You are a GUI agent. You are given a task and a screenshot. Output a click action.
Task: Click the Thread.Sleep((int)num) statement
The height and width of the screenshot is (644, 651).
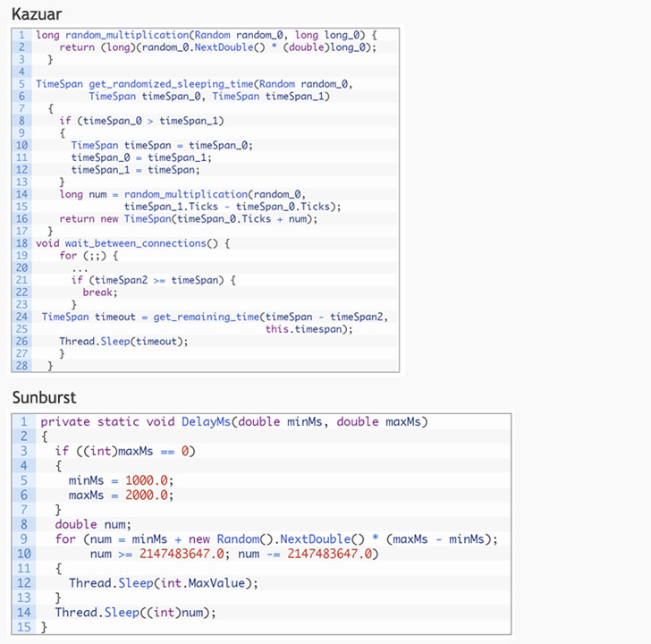point(135,613)
